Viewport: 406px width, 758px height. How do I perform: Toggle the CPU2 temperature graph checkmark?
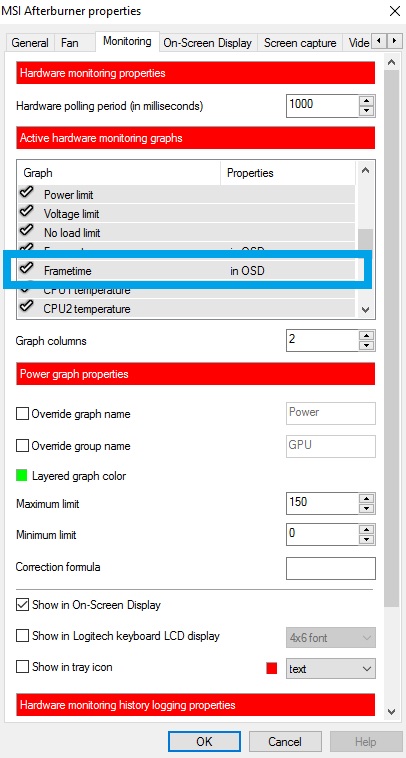tap(27, 306)
